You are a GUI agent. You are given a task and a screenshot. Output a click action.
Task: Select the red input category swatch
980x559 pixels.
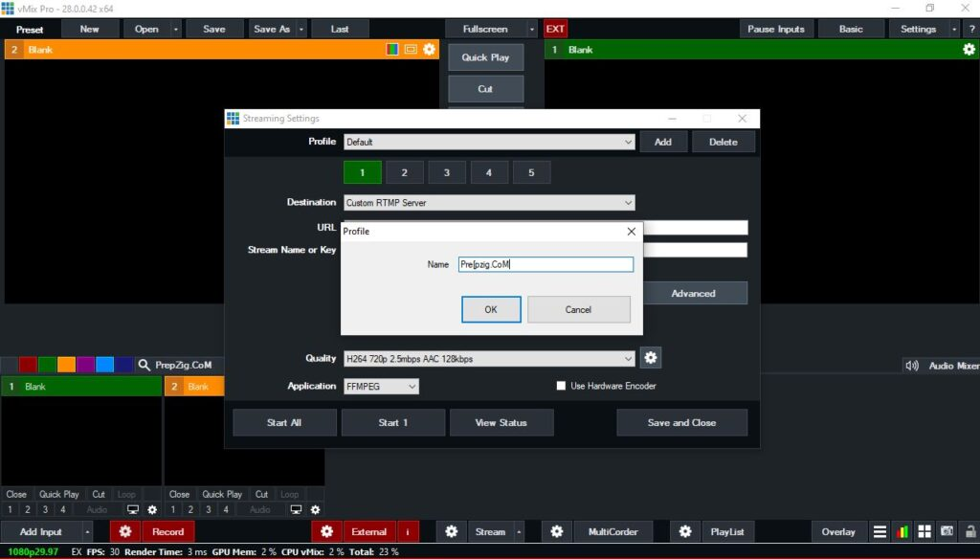point(28,365)
